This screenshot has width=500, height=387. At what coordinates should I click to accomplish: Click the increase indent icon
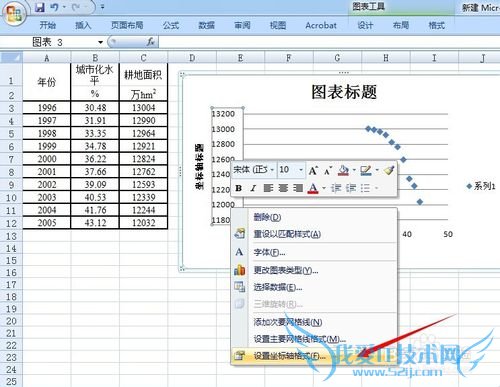[x=351, y=188]
